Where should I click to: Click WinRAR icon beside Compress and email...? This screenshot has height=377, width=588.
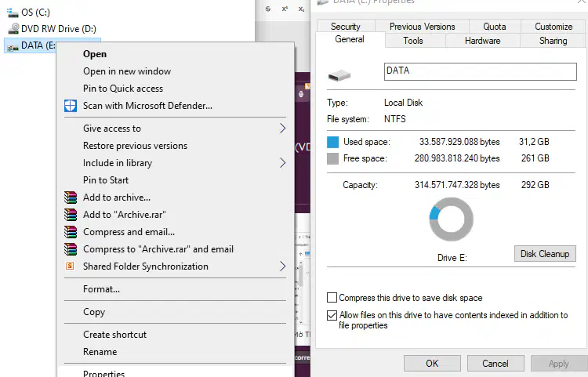(x=71, y=231)
